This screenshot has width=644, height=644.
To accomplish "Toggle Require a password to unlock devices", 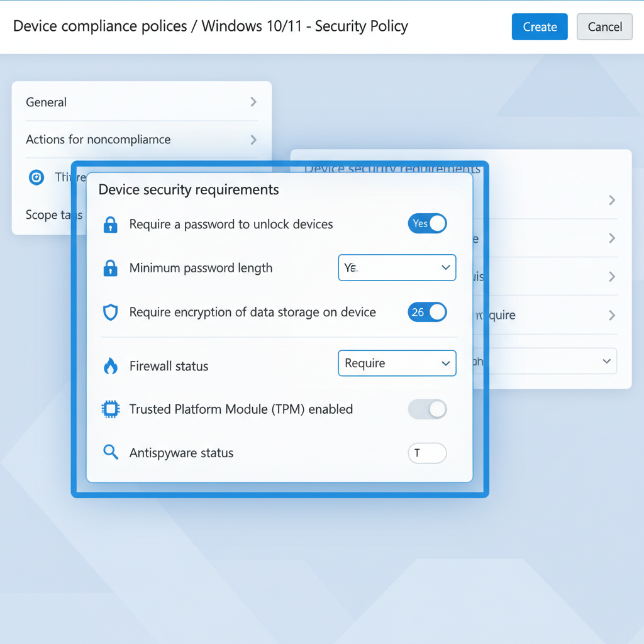I will click(x=427, y=223).
